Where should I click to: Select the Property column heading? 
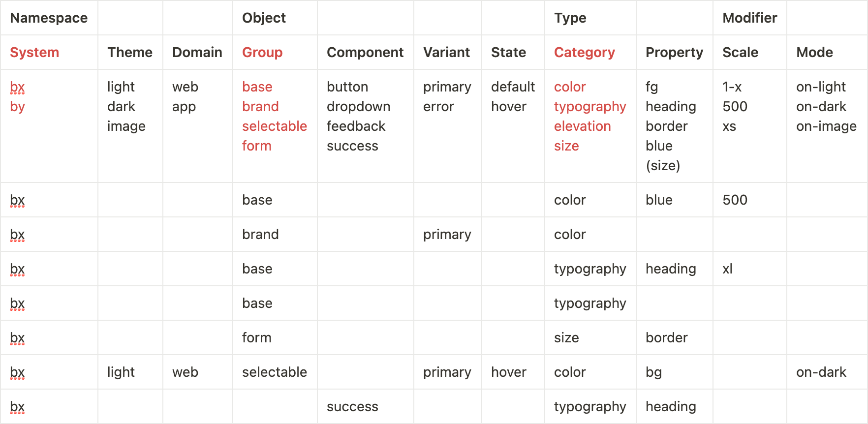pos(674,52)
